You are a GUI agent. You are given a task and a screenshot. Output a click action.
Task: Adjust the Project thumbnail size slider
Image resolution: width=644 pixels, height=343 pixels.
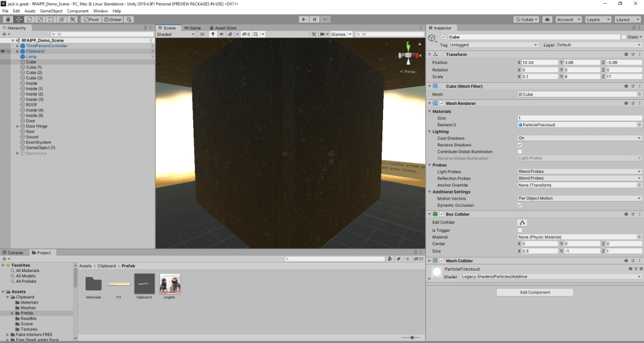pos(412,337)
